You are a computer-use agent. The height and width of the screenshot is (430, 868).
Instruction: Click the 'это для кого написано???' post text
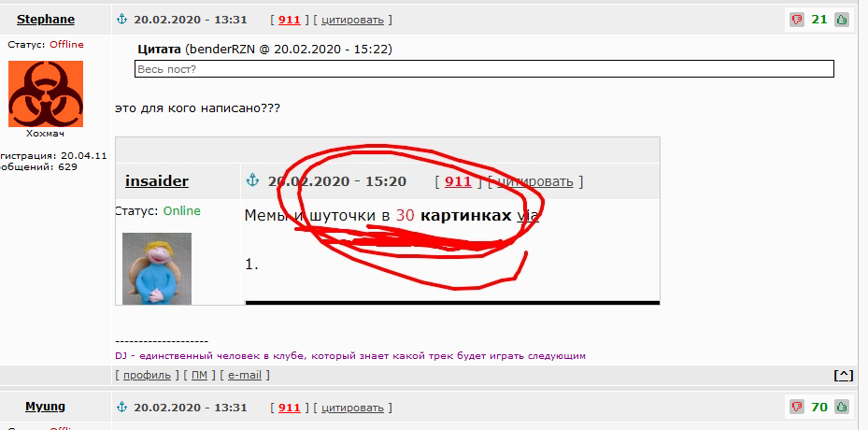point(198,108)
